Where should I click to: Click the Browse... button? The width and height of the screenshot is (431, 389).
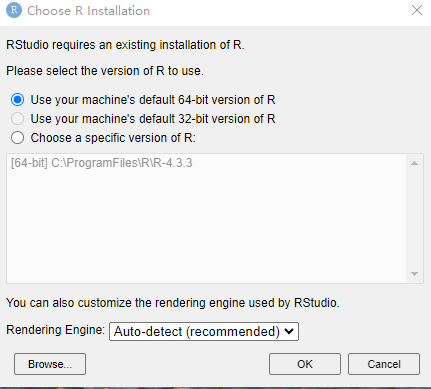pyautogui.click(x=50, y=364)
